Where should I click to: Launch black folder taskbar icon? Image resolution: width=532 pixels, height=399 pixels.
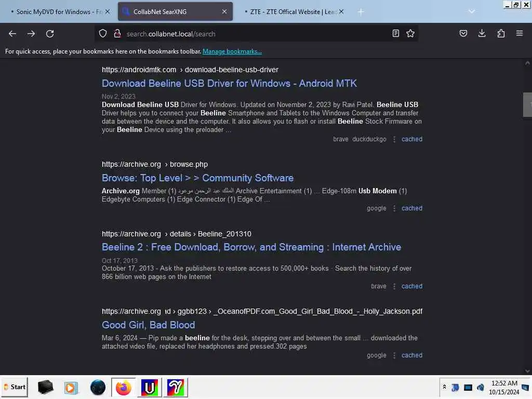pos(45,387)
